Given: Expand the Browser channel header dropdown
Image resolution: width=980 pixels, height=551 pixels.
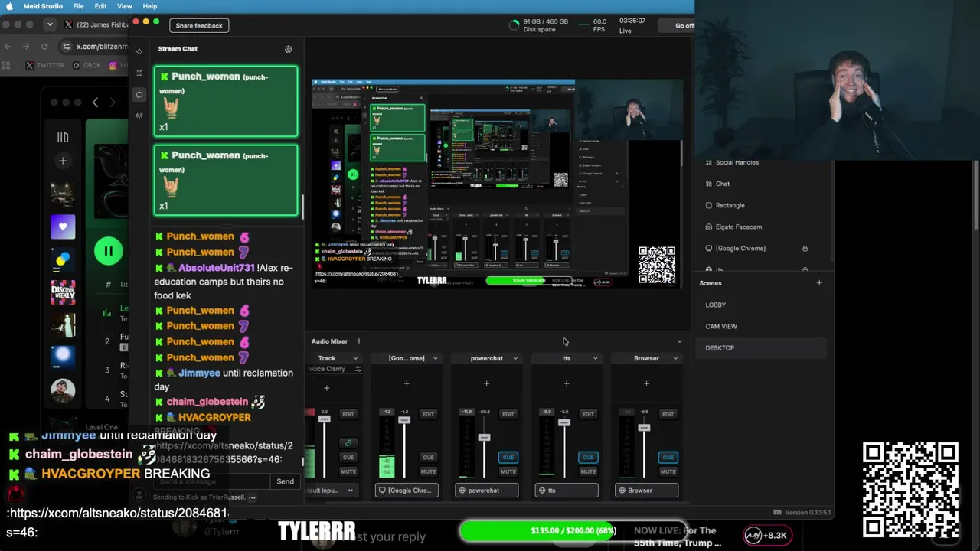Looking at the screenshot, I should 675,358.
